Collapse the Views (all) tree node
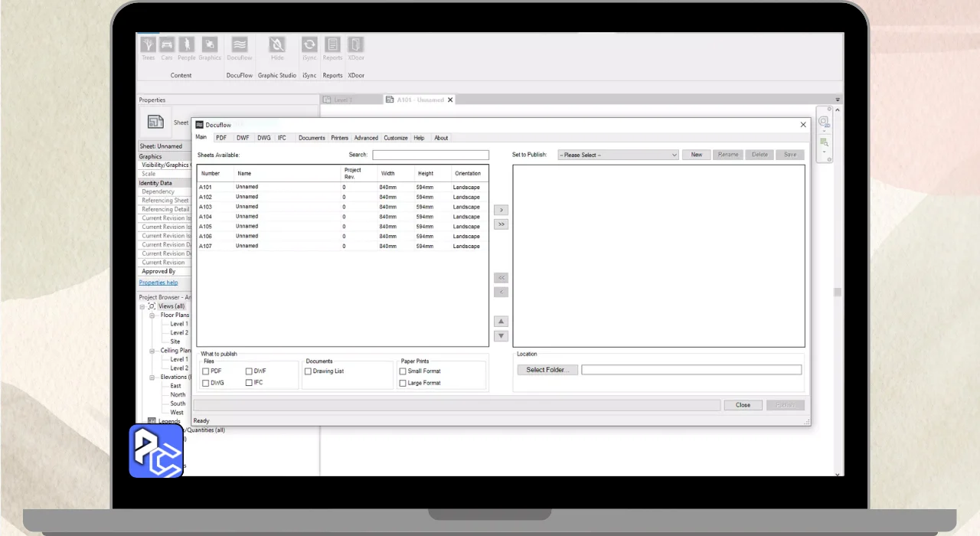 click(142, 306)
